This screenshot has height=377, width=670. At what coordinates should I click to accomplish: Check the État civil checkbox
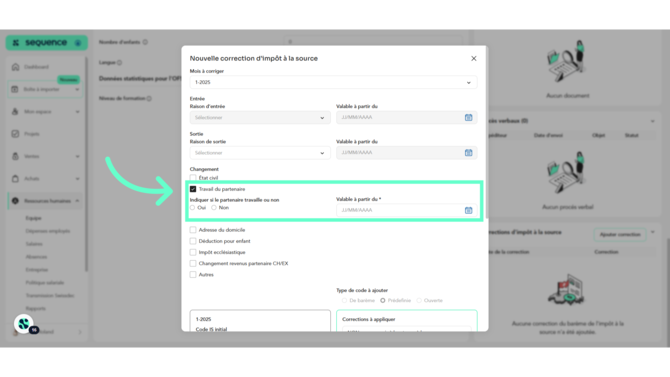click(193, 178)
